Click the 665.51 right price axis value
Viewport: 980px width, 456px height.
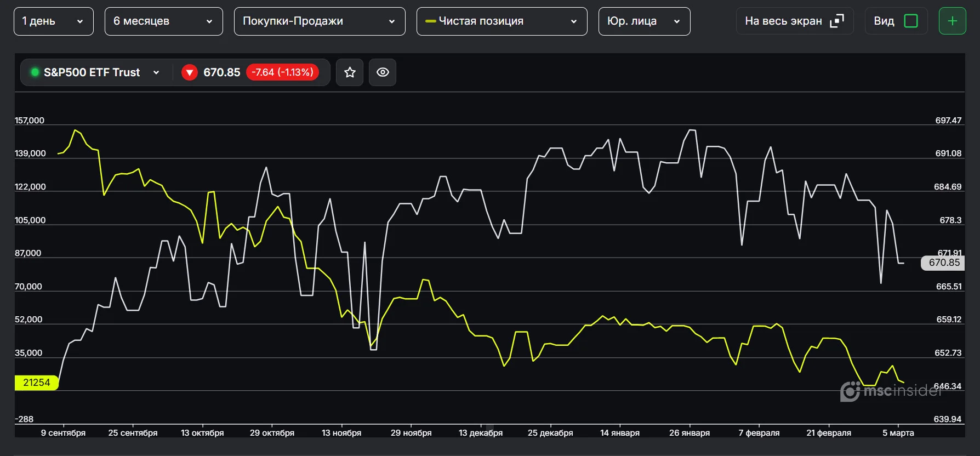pyautogui.click(x=949, y=287)
